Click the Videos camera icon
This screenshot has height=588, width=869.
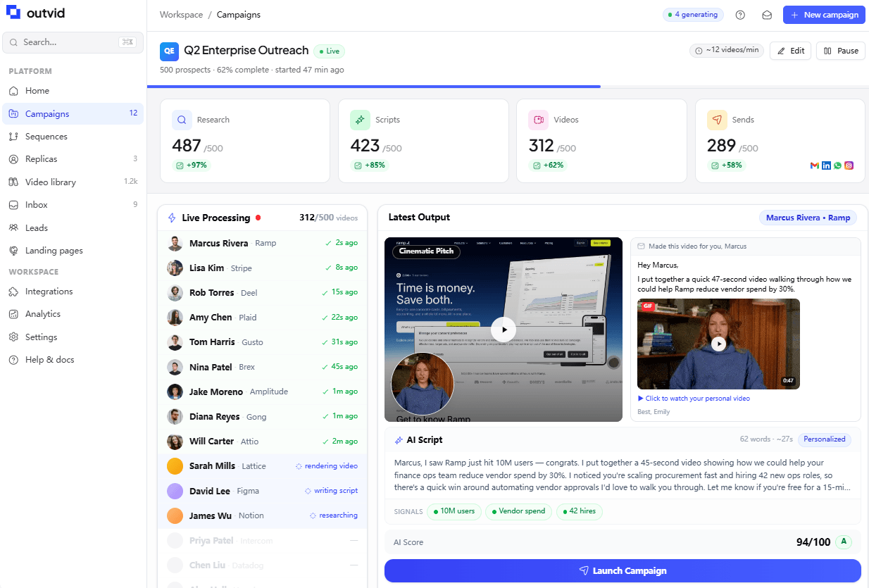[539, 120]
